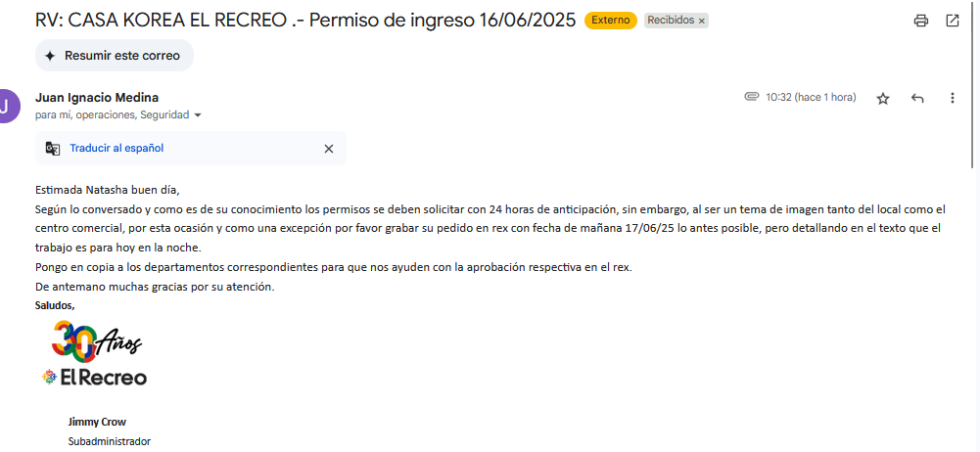
Task: Reply using the arrow icon
Action: (x=917, y=98)
